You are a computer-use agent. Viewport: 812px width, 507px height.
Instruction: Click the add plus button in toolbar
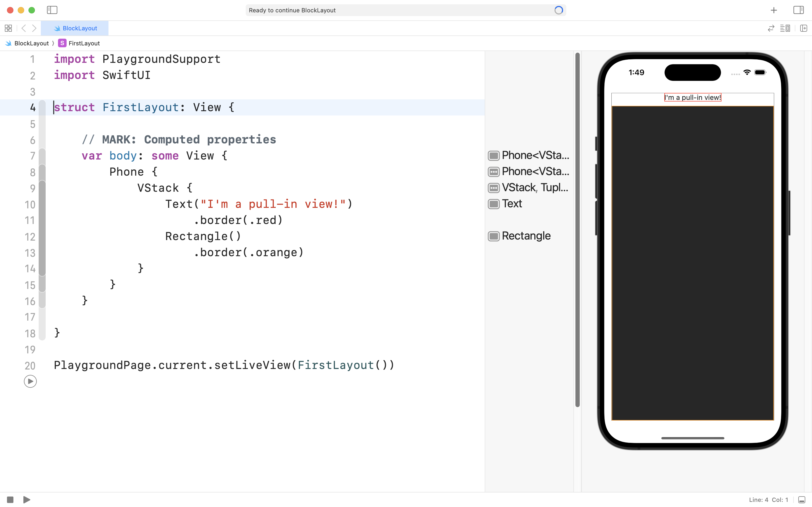point(774,10)
